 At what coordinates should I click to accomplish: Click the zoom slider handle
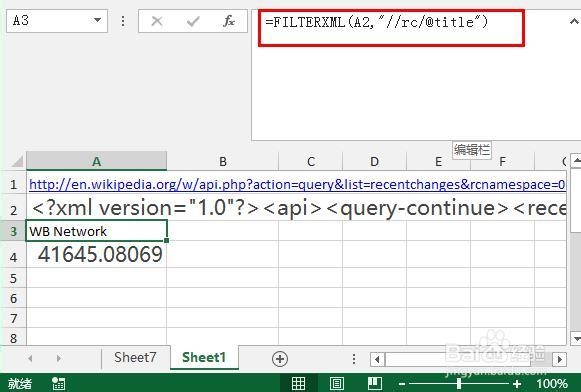(459, 384)
